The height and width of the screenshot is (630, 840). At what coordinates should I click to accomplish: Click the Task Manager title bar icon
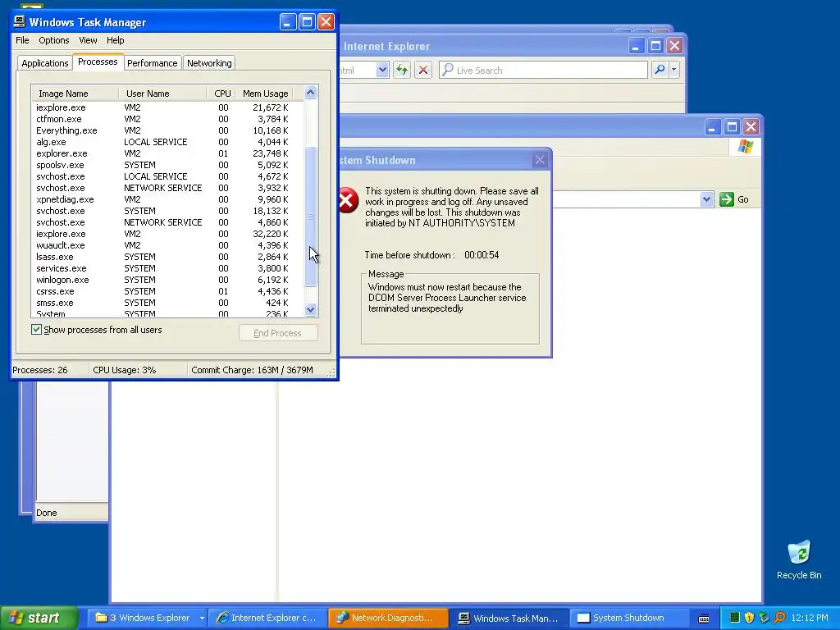[x=20, y=21]
